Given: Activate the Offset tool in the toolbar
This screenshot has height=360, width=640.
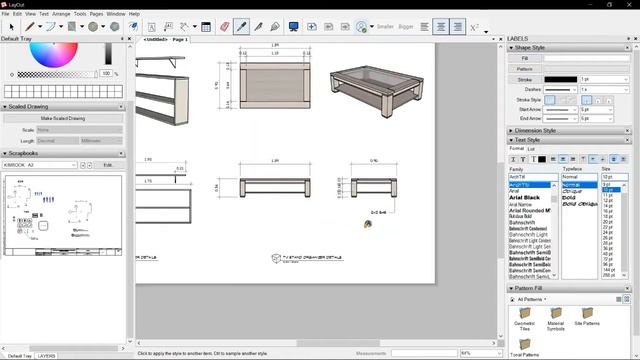Looking at the screenshot, I should coord(133,27).
